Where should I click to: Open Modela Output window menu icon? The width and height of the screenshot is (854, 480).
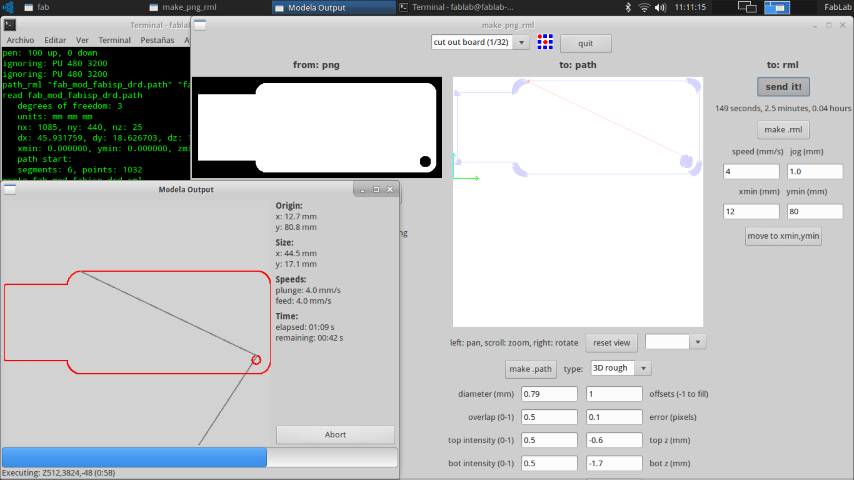pos(10,189)
